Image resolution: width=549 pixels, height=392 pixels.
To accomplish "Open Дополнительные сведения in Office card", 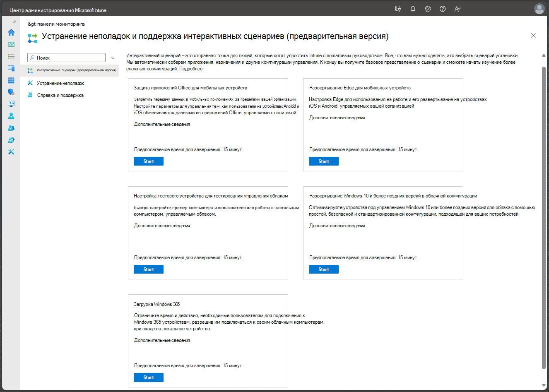I will click(162, 124).
